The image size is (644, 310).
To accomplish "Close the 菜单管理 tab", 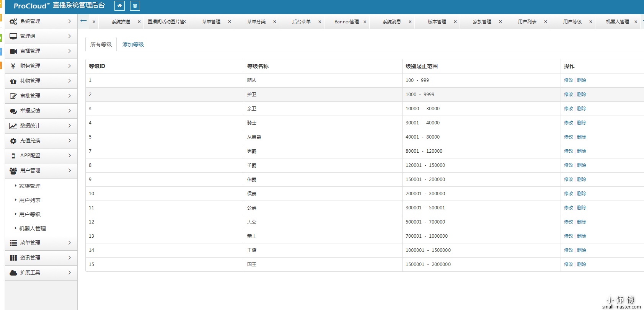I will point(229,22).
